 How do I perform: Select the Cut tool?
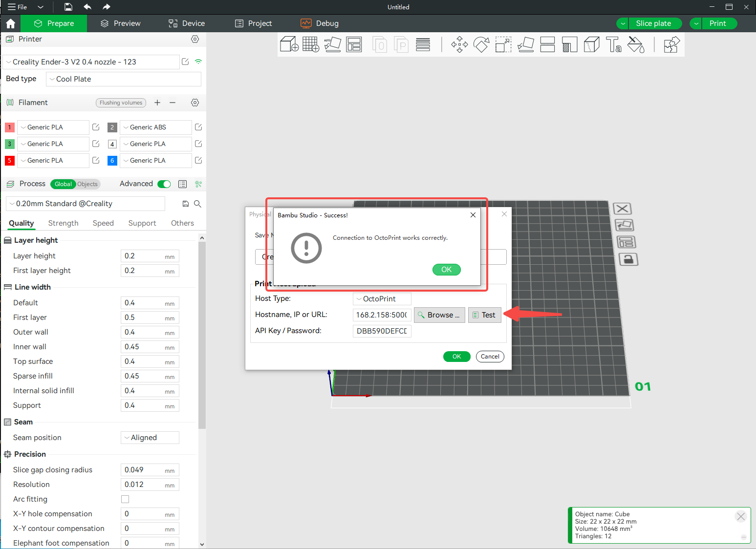point(547,44)
